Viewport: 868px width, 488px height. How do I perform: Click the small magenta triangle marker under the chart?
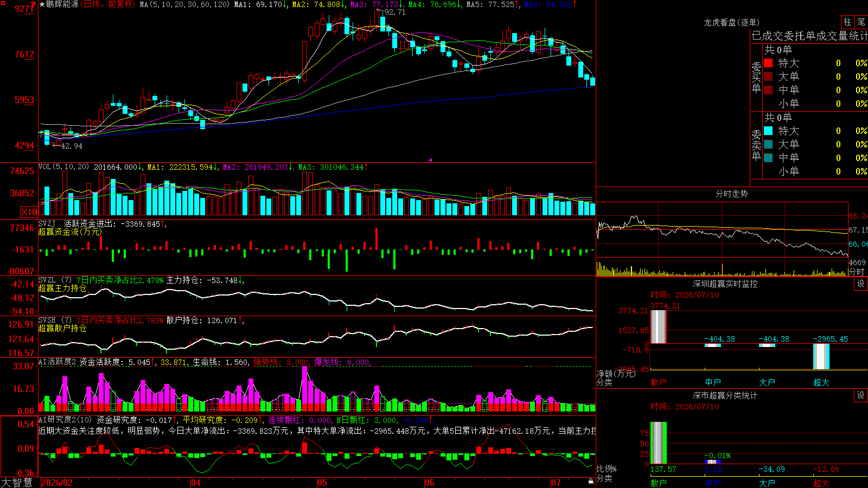[x=430, y=160]
